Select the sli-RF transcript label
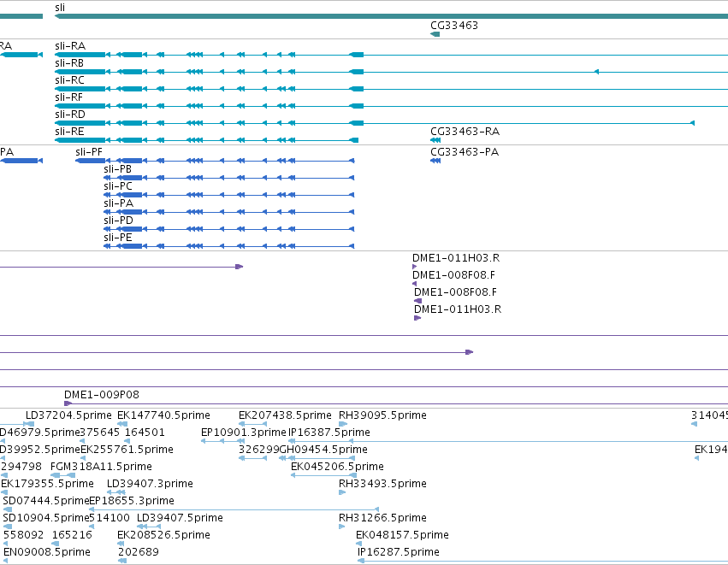 (x=68, y=97)
